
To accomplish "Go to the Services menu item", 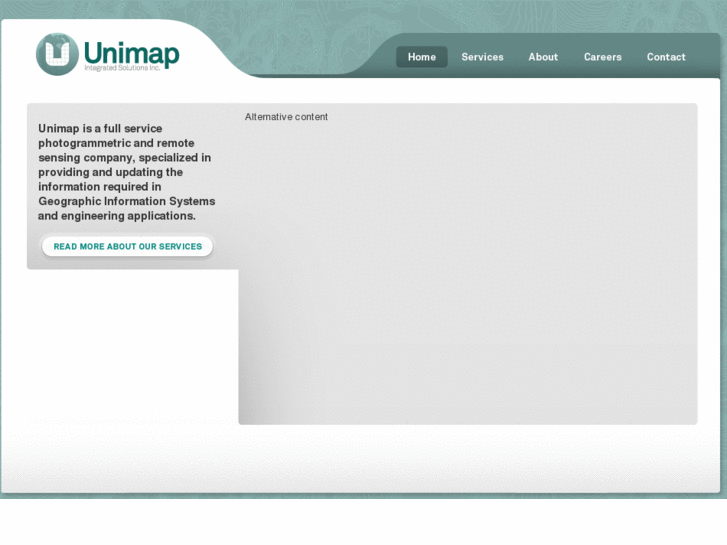I will coord(482,57).
